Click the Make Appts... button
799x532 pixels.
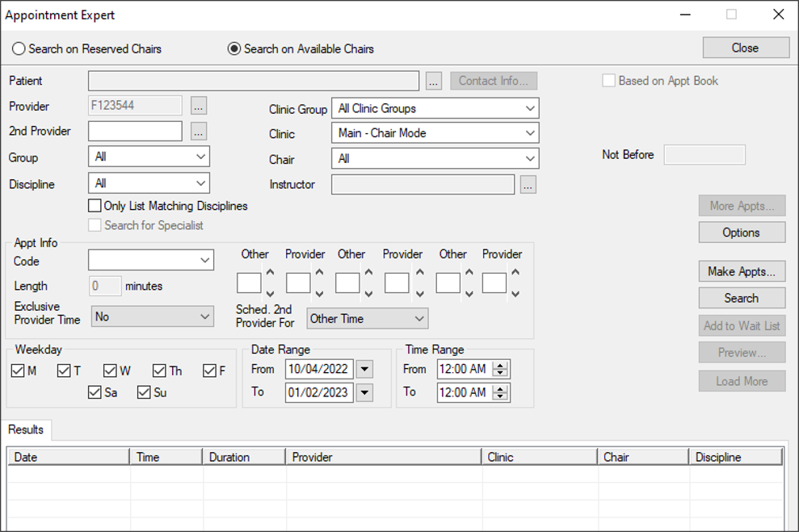tap(742, 272)
